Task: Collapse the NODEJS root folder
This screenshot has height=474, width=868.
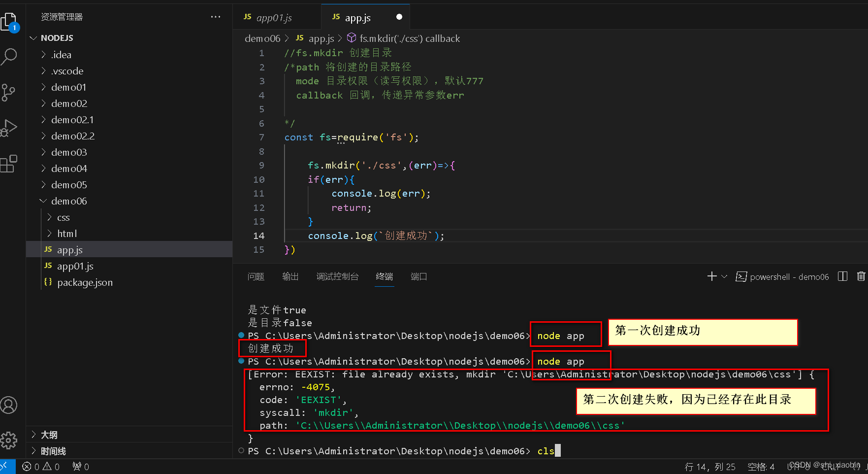Action: tap(129, 38)
